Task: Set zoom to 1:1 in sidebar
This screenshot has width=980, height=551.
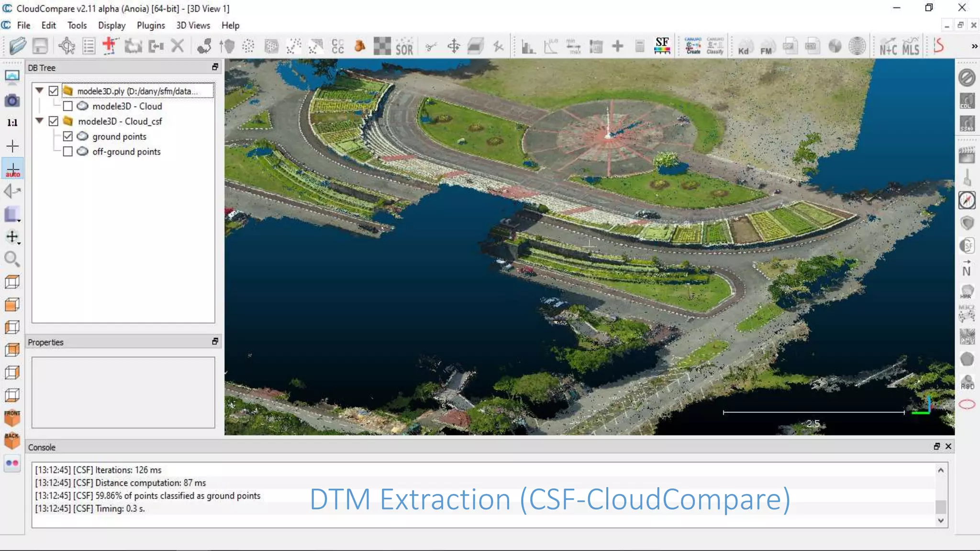Action: (x=12, y=123)
